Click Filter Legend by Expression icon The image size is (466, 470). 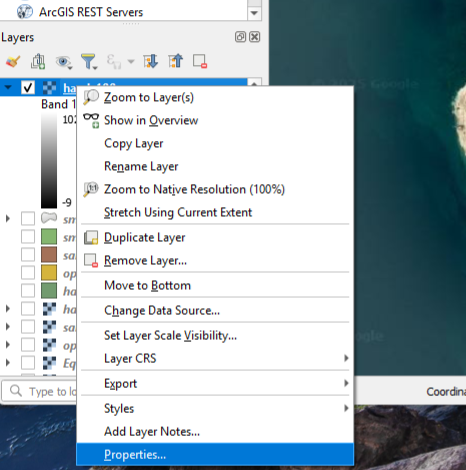click(x=114, y=62)
